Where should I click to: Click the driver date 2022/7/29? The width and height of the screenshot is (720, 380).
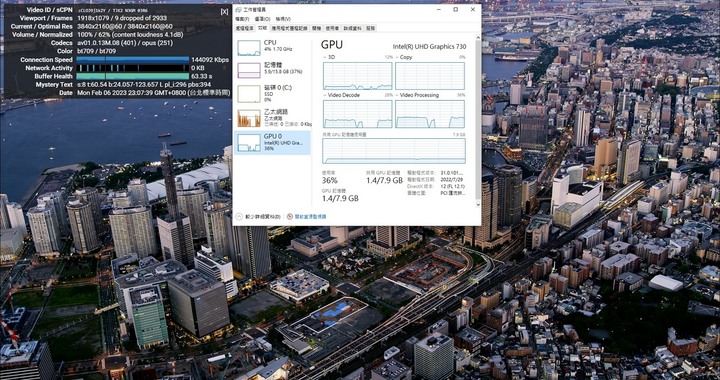[451, 179]
